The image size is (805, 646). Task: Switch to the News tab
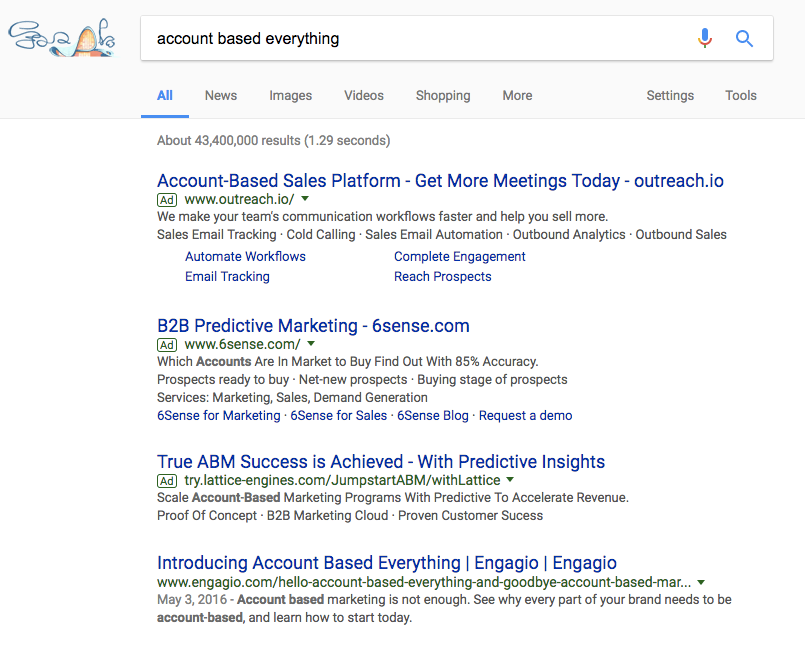pyautogui.click(x=221, y=96)
